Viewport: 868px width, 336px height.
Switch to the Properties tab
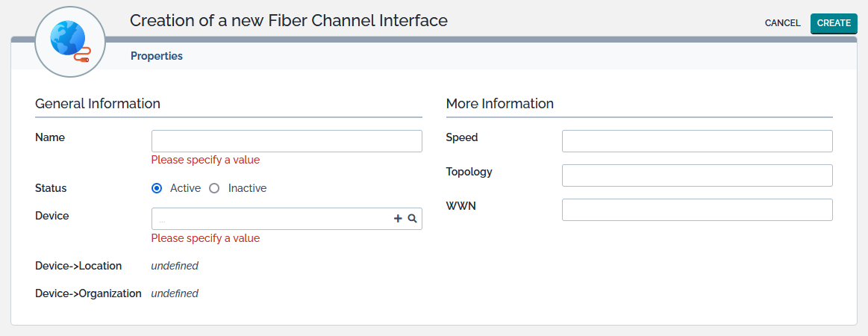point(157,56)
